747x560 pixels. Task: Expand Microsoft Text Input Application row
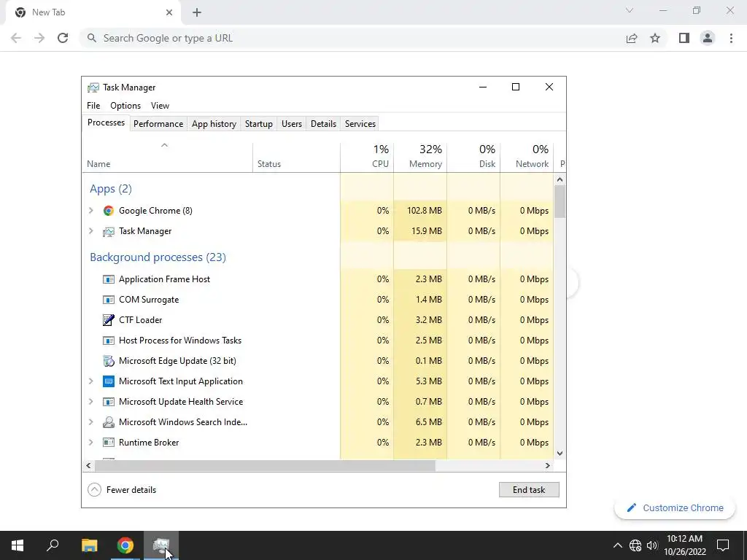pos(91,381)
